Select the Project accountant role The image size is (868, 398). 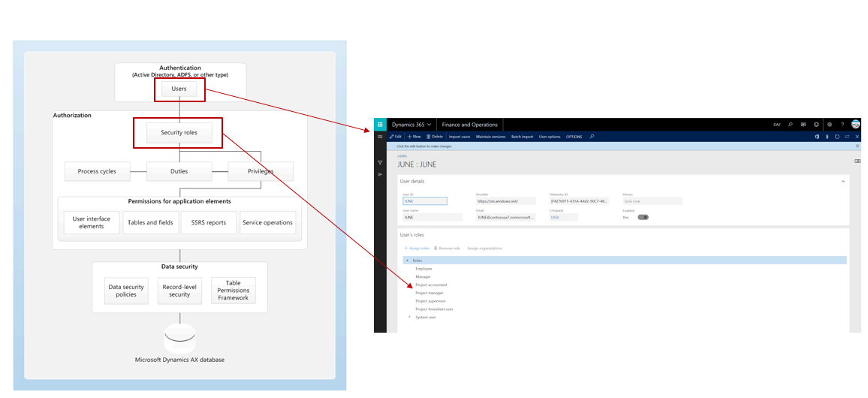pos(431,285)
